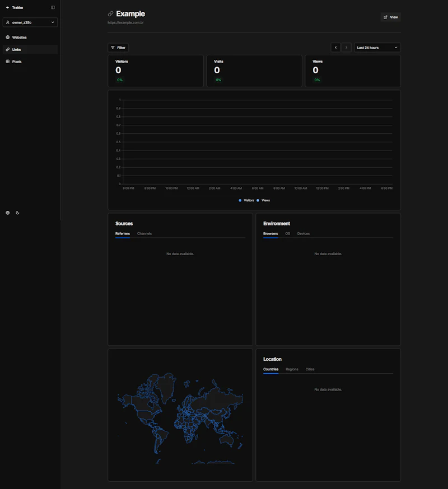448x489 pixels.
Task: Click the chain icon beside Links
Action: (x=8, y=50)
